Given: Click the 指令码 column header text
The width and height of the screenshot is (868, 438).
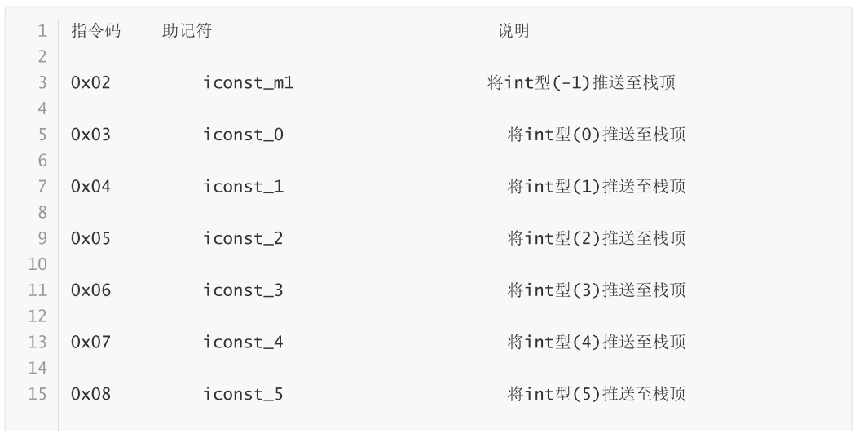Looking at the screenshot, I should pyautogui.click(x=96, y=32).
